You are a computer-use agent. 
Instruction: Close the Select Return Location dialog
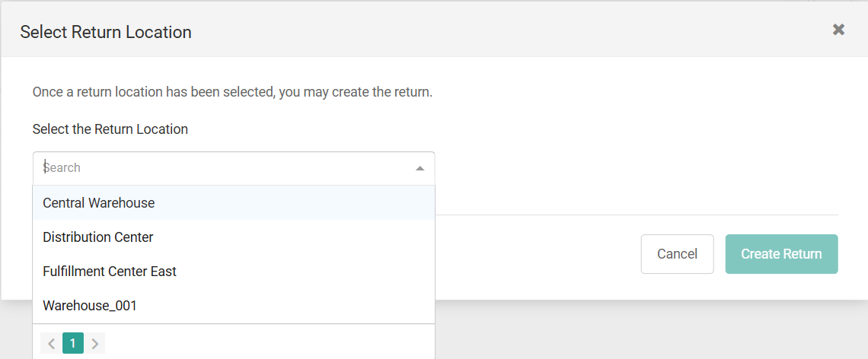tap(838, 30)
